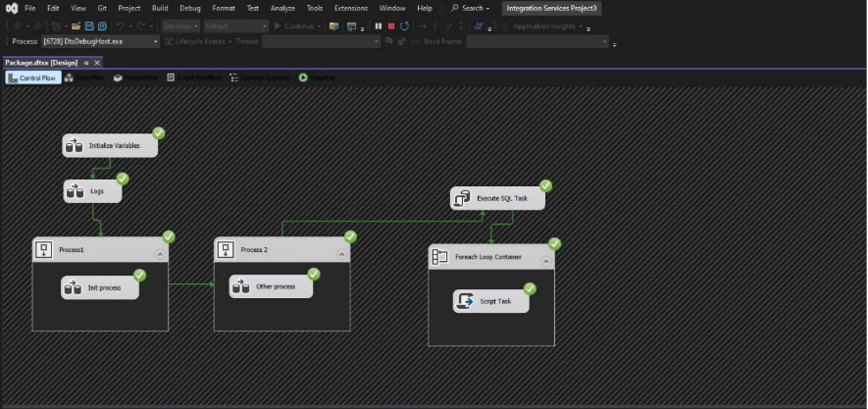Open the View menu
The height and width of the screenshot is (409, 868).
[x=78, y=8]
